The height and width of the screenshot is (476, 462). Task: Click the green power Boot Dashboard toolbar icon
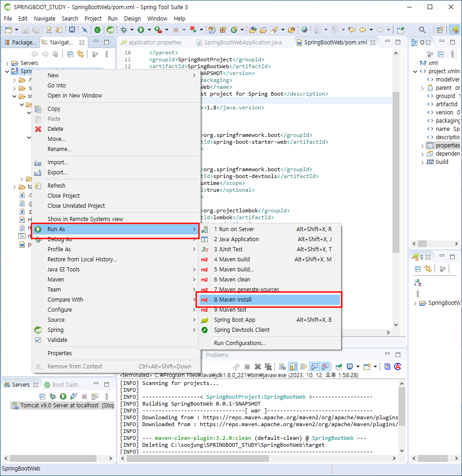pos(97,30)
